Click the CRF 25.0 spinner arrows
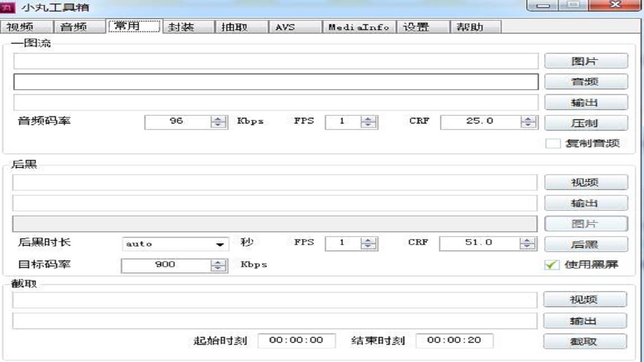This screenshot has height=362, width=644. pos(528,122)
